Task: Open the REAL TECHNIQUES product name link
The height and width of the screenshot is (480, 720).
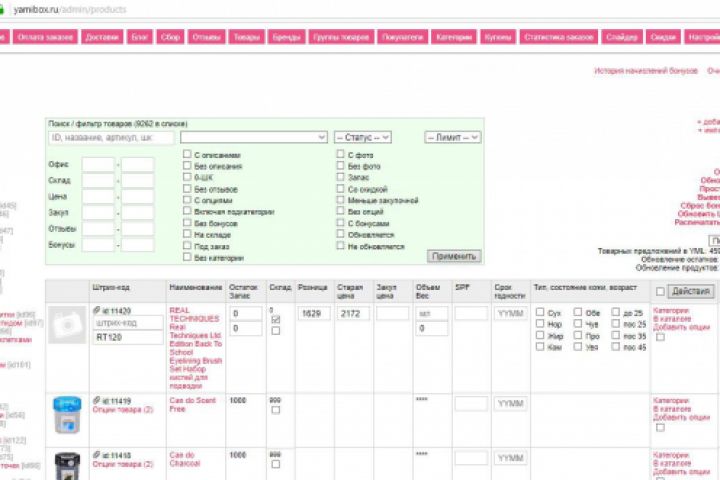Action: [196, 348]
